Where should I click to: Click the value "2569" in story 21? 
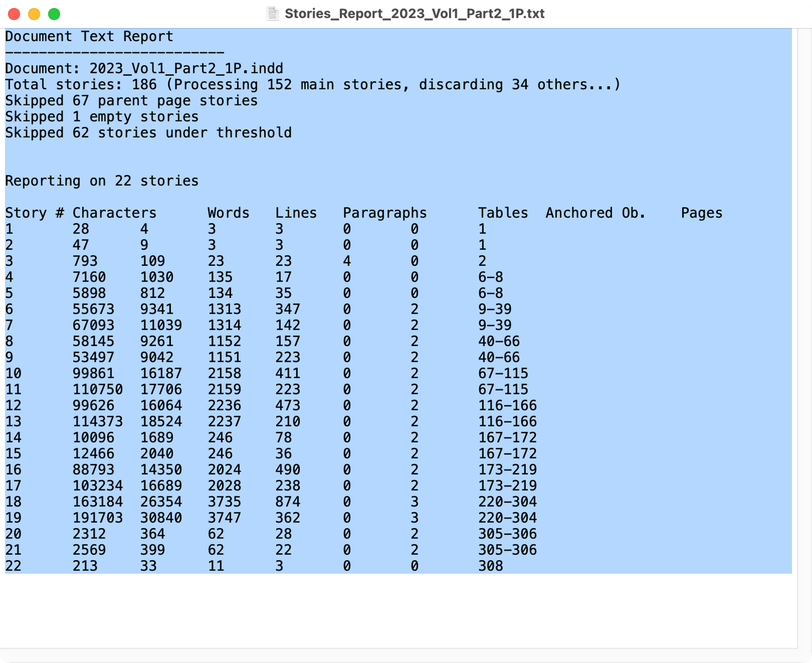pos(89,550)
